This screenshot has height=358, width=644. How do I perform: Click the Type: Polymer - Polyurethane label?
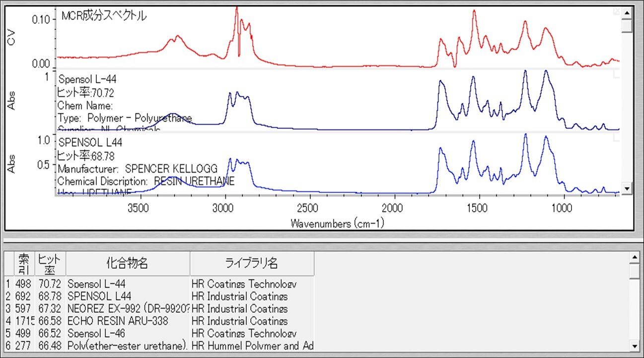click(125, 118)
